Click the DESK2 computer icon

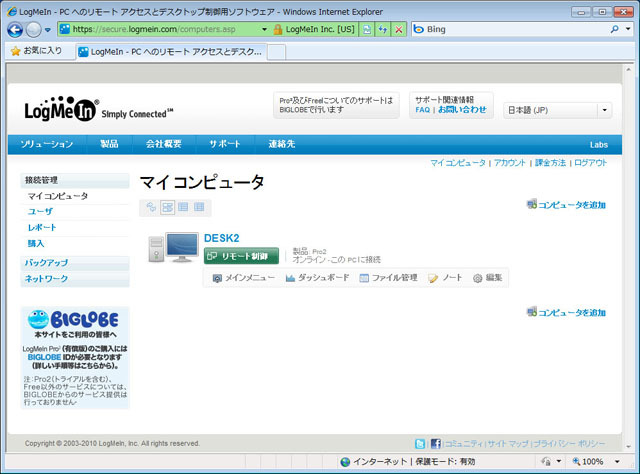pyautogui.click(x=173, y=247)
